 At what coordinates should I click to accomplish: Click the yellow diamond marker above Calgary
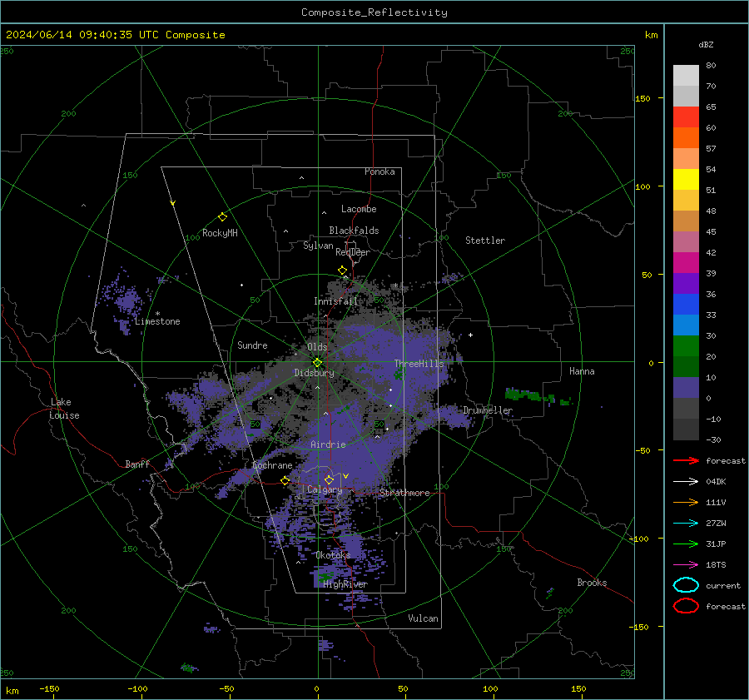(329, 479)
